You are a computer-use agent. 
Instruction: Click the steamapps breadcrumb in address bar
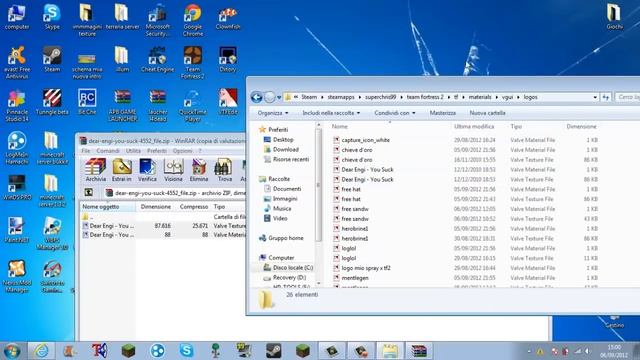tap(341, 97)
